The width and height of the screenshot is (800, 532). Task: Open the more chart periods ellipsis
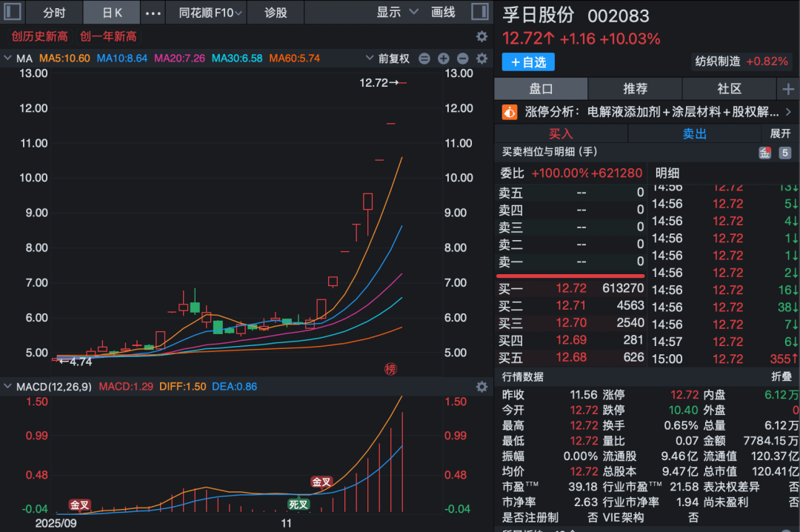(153, 13)
